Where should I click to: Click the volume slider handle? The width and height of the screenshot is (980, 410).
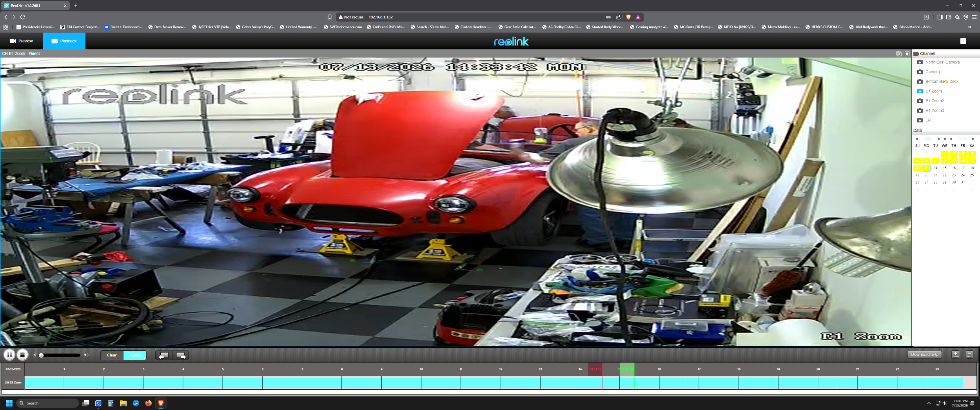41,355
